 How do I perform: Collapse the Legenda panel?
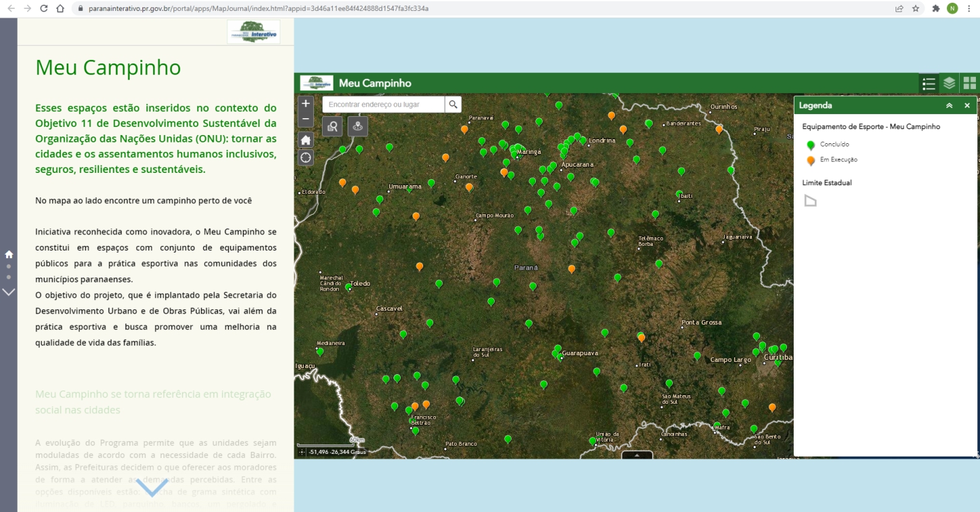pyautogui.click(x=949, y=105)
